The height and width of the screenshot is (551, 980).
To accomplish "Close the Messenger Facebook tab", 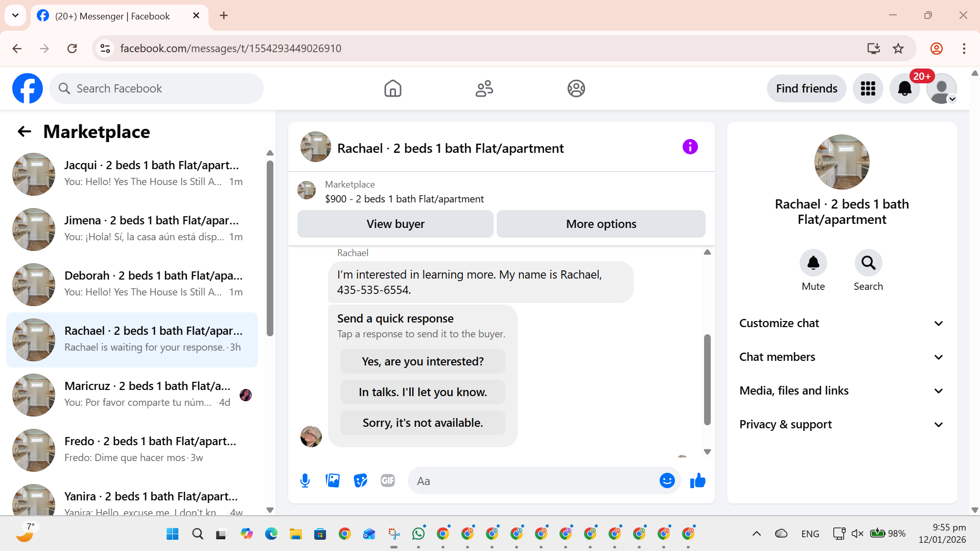I will pyautogui.click(x=196, y=15).
